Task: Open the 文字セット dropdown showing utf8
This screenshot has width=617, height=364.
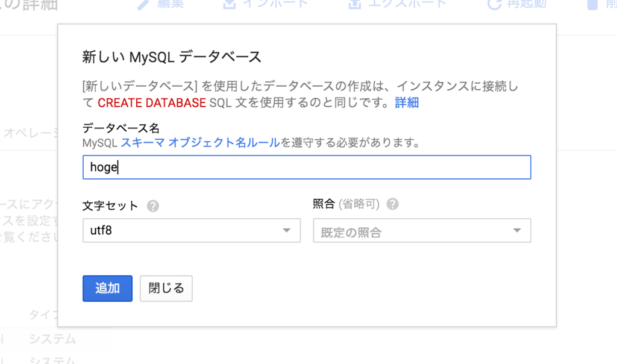Action: pyautogui.click(x=191, y=230)
